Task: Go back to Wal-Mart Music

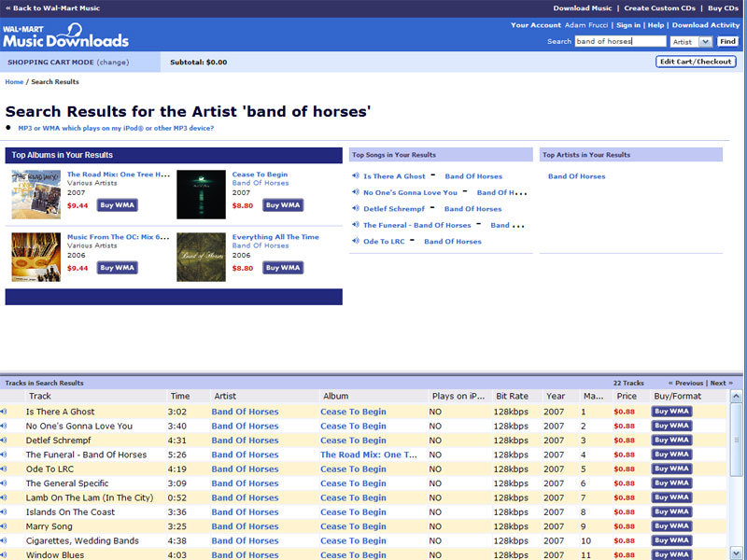Action: point(52,8)
